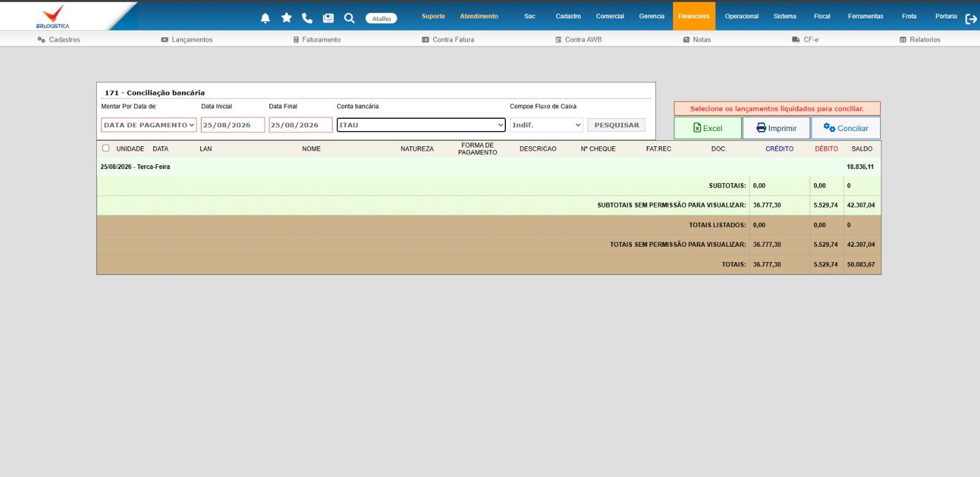This screenshot has height=477, width=980.
Task: Click the logout icon
Action: (971, 19)
